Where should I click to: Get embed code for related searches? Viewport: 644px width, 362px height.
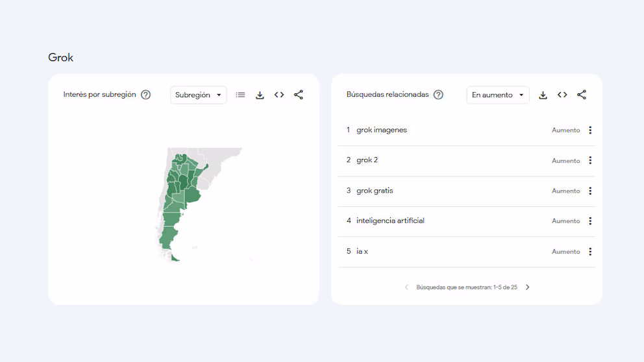coord(562,95)
